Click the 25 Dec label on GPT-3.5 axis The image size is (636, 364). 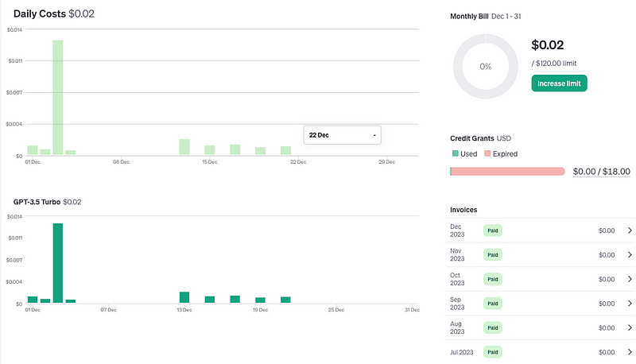pos(336,310)
